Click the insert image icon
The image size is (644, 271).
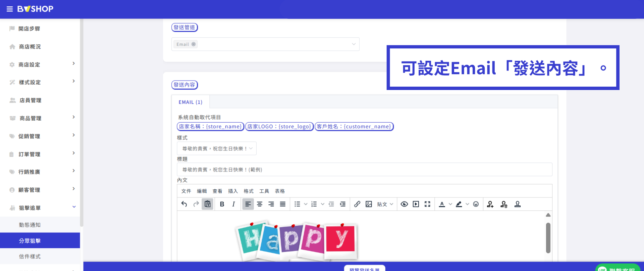coord(369,204)
